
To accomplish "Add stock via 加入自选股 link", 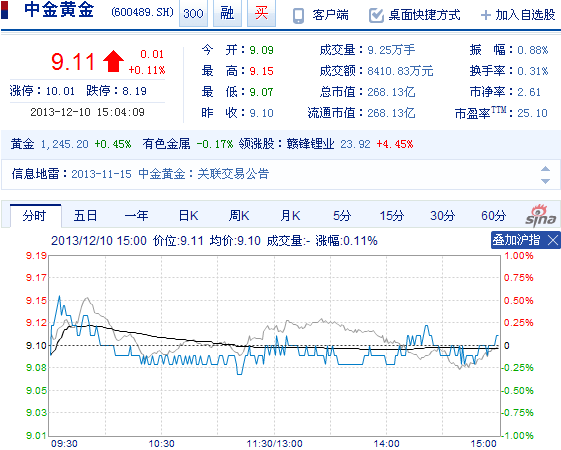I will point(525,15).
